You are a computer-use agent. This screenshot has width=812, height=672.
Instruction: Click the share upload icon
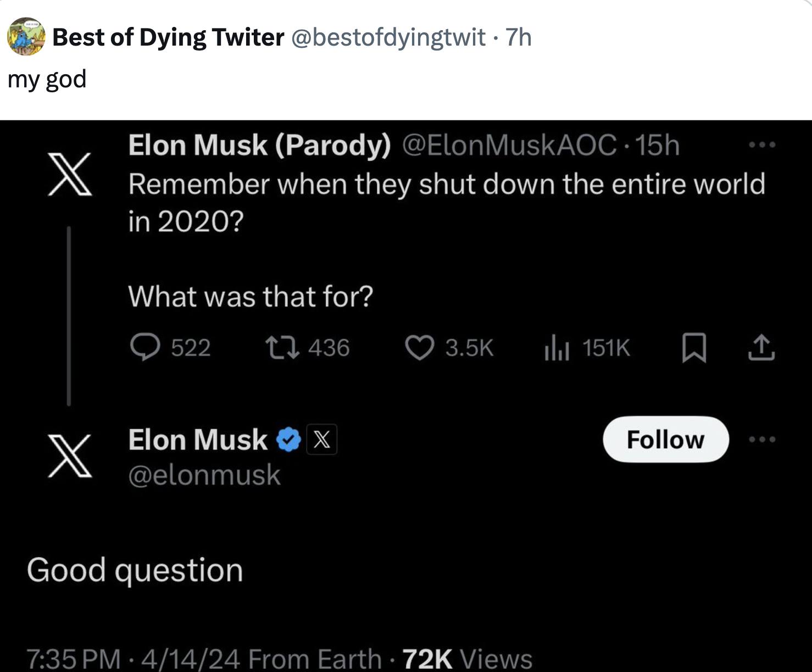(761, 348)
